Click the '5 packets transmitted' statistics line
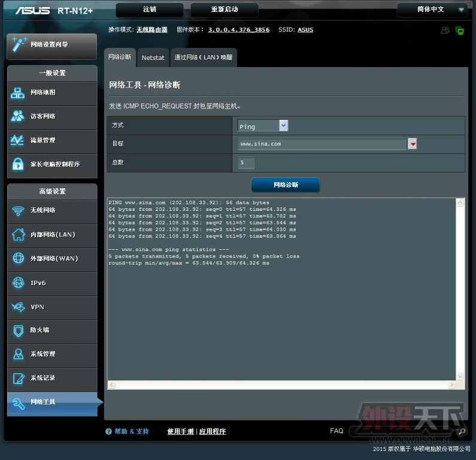This screenshot has width=476, height=460. pyautogui.click(x=204, y=256)
